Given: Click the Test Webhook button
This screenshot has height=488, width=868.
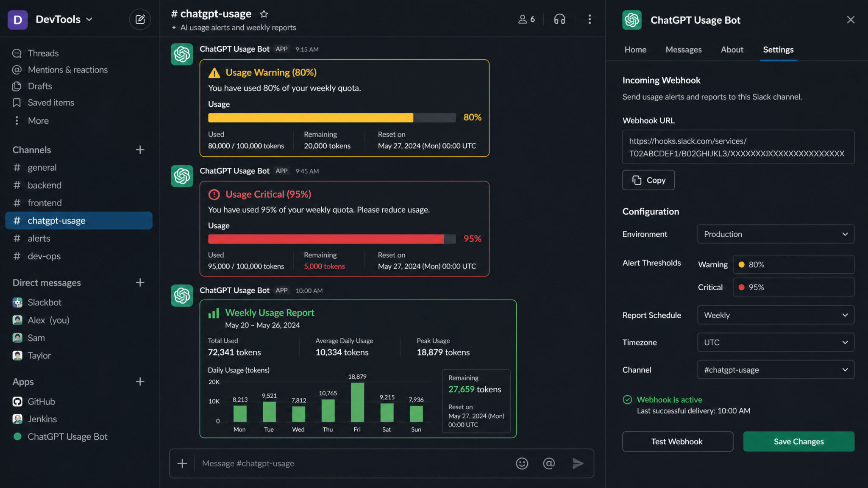Looking at the screenshot, I should click(677, 441).
